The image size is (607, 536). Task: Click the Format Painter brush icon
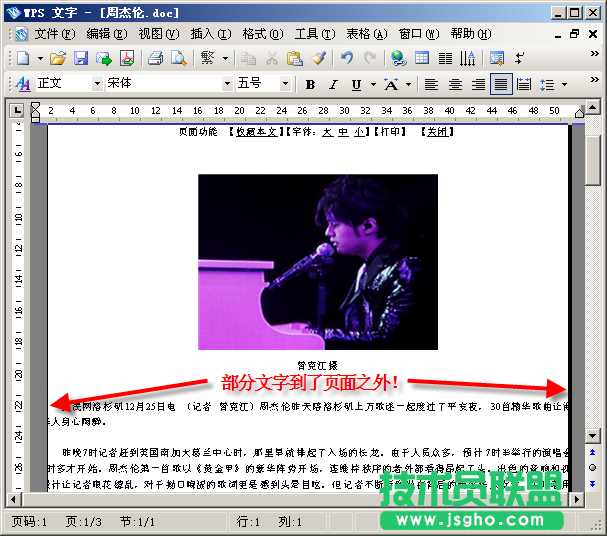click(318, 58)
